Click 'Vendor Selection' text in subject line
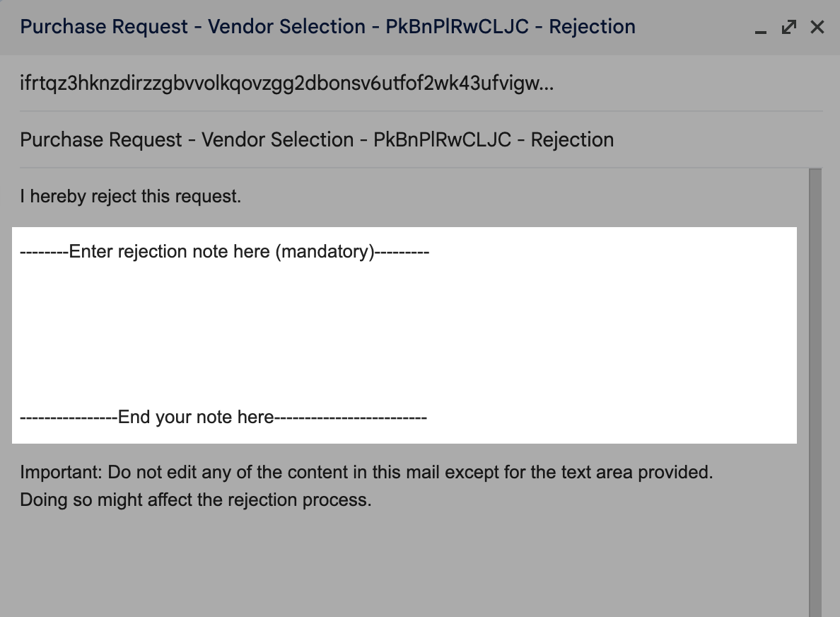The width and height of the screenshot is (840, 617). coord(277,140)
